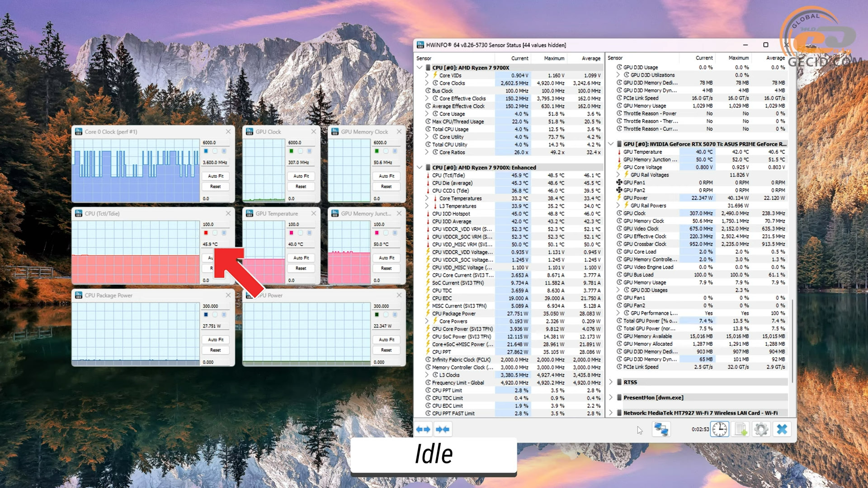The height and width of the screenshot is (488, 868).
Task: Collapse the GPU [#0]: NVIDIA GeForce RTX 5070 Ti section
Action: click(611, 144)
